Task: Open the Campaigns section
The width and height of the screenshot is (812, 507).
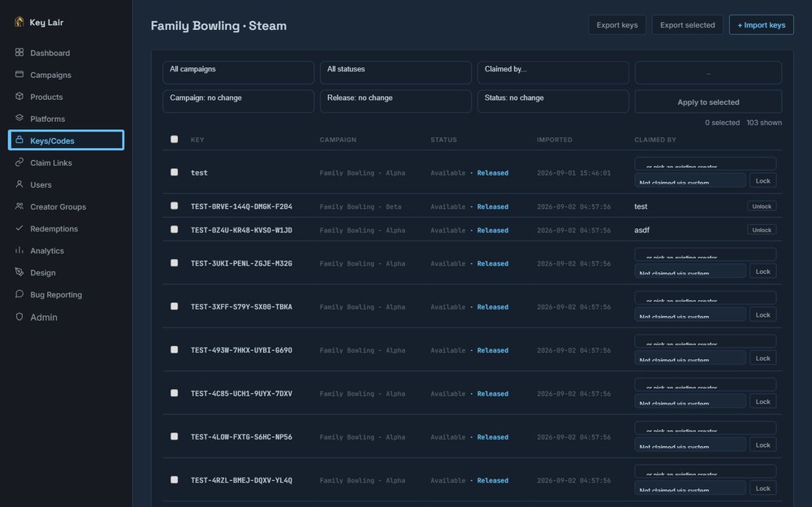Action: click(x=50, y=75)
